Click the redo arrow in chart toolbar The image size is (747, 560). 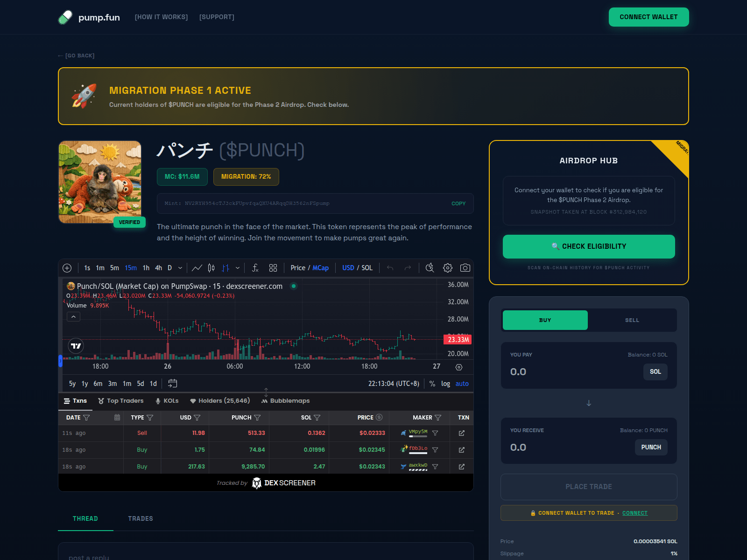tap(408, 268)
